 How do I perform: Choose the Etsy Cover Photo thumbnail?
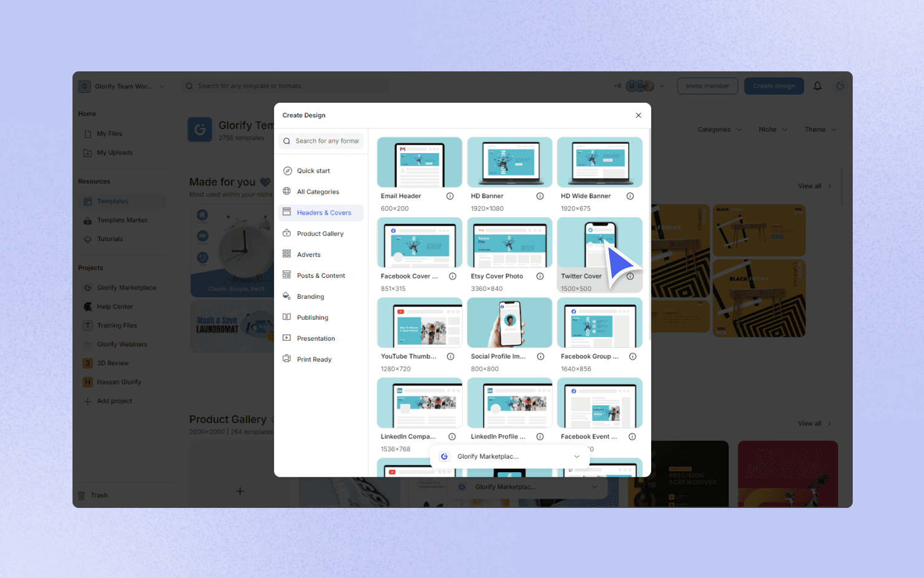tap(510, 242)
